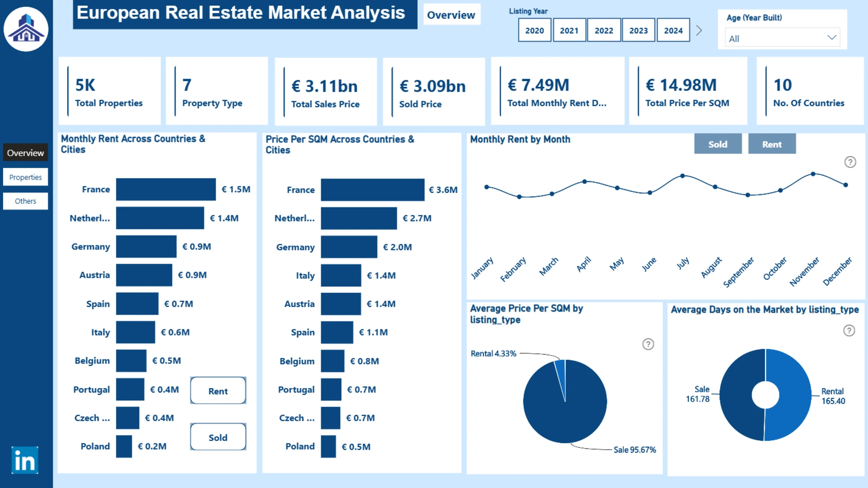Toggle the Rent button above line chart
868x488 pixels.
[x=771, y=144]
